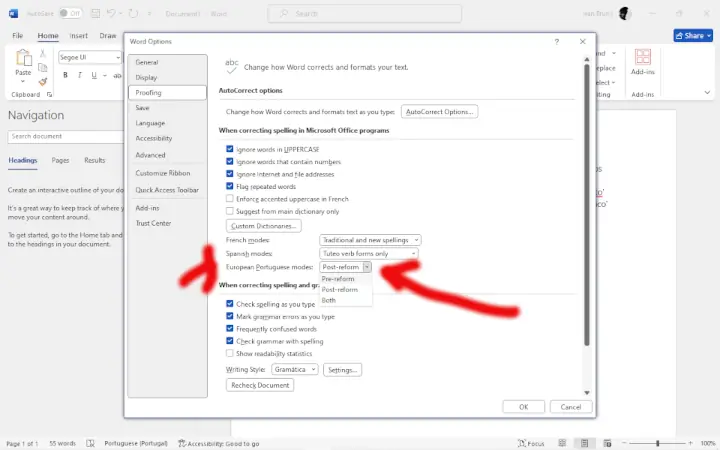The height and width of the screenshot is (450, 720).
Task: Click the title bar Search box
Action: [365, 13]
